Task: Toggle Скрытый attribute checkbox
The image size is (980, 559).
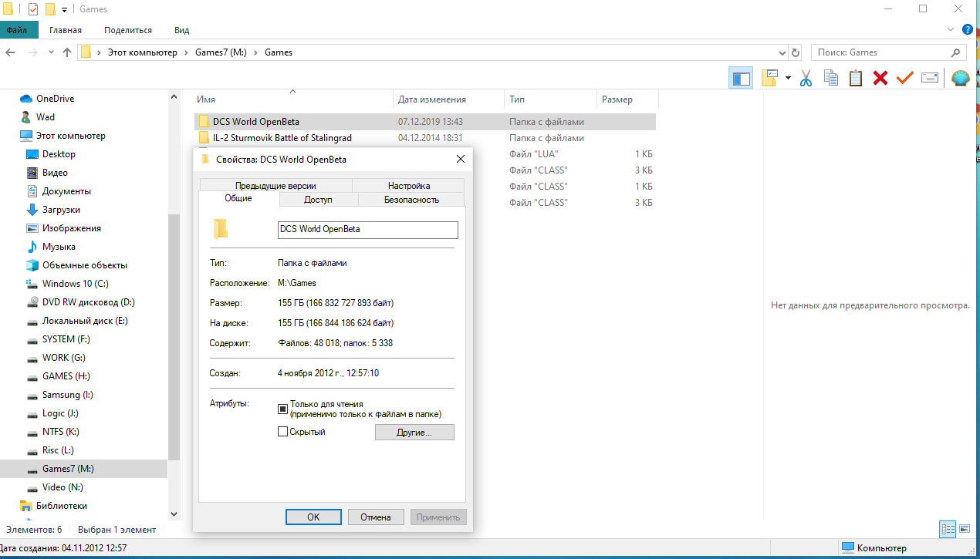Action: (x=282, y=432)
